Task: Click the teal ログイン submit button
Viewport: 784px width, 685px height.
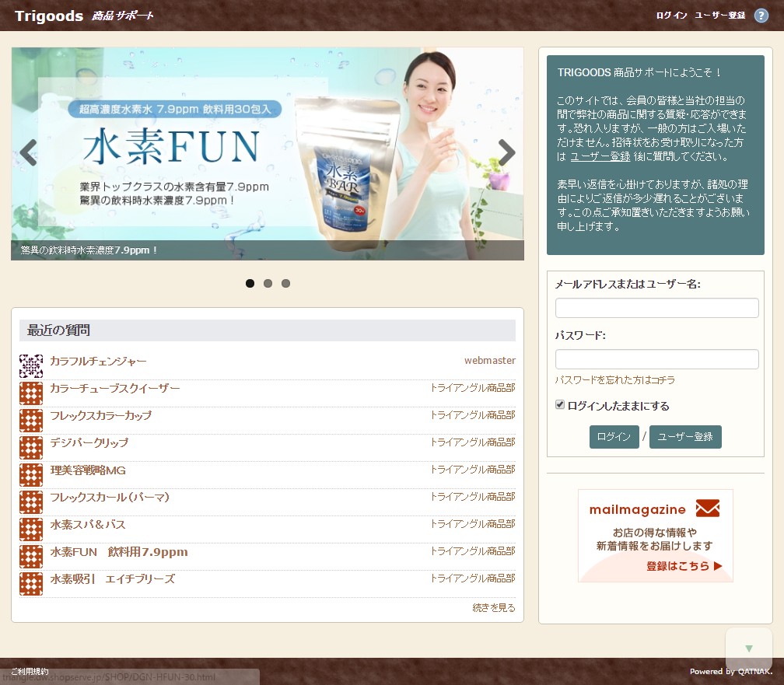Action: click(614, 437)
